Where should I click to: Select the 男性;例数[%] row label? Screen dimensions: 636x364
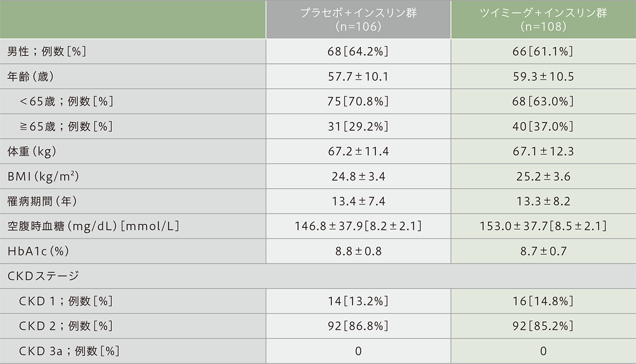pyautogui.click(x=47, y=52)
